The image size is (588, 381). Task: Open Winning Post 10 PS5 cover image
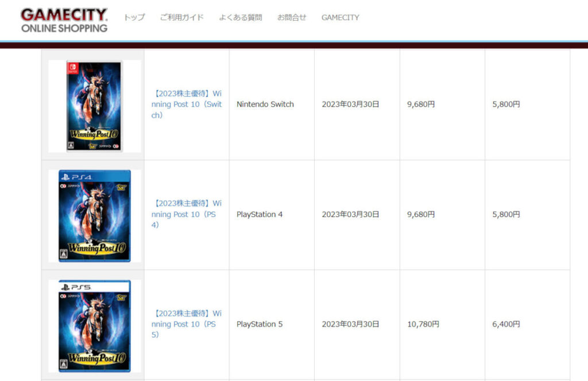(95, 326)
